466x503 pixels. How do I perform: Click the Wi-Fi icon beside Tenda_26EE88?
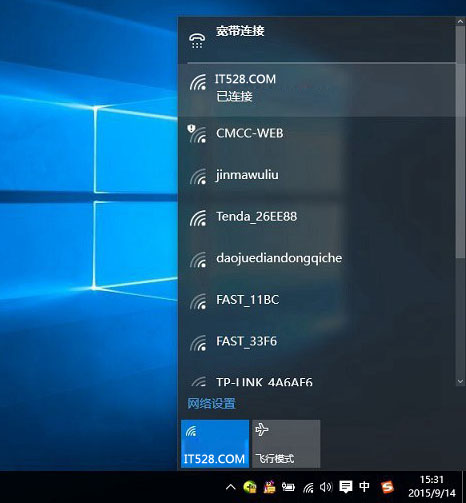tap(198, 218)
